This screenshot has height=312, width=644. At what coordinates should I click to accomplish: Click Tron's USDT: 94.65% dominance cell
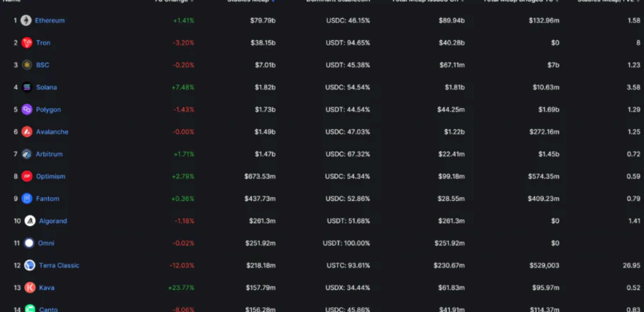tap(347, 43)
